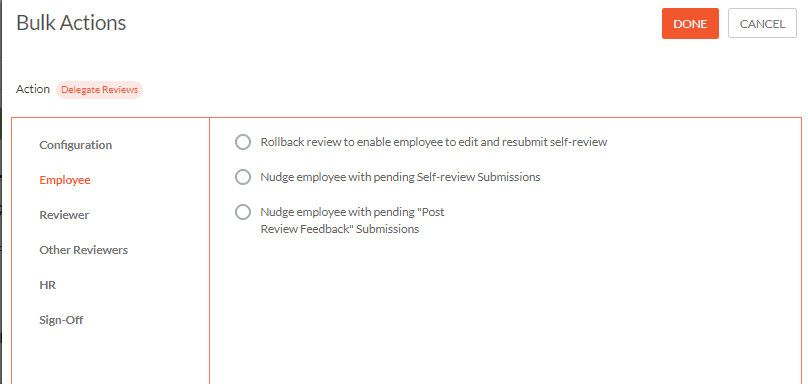Select the Employee section in sidebar
The height and width of the screenshot is (384, 808).
[x=65, y=180]
